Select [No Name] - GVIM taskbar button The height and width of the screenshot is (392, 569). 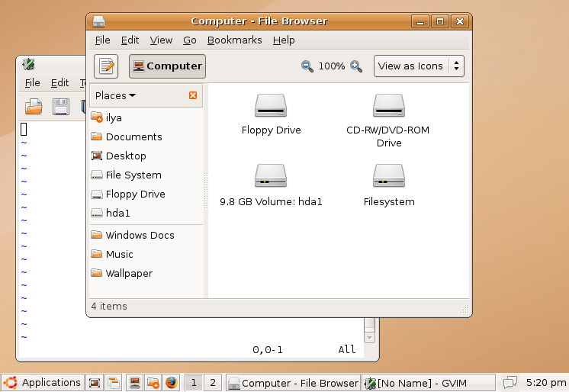429,383
